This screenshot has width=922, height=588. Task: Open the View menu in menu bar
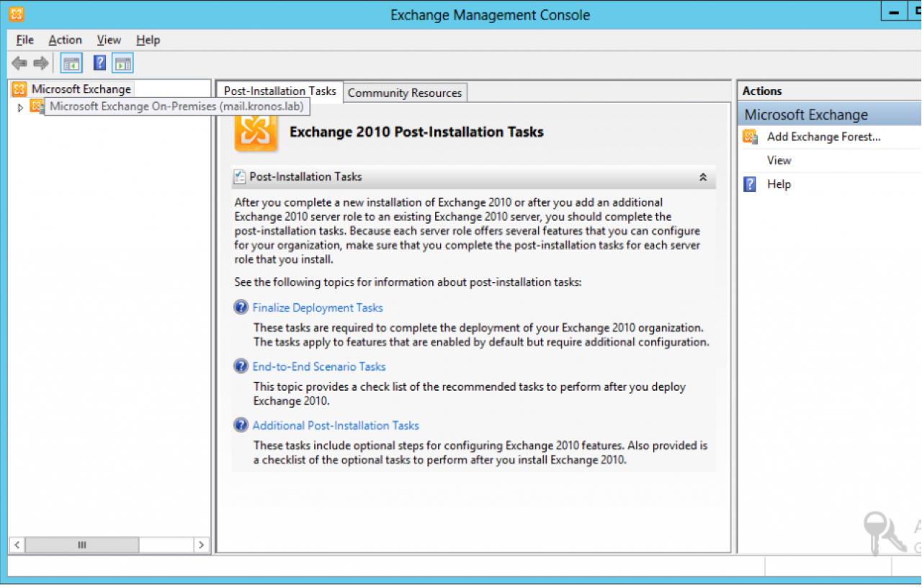109,40
